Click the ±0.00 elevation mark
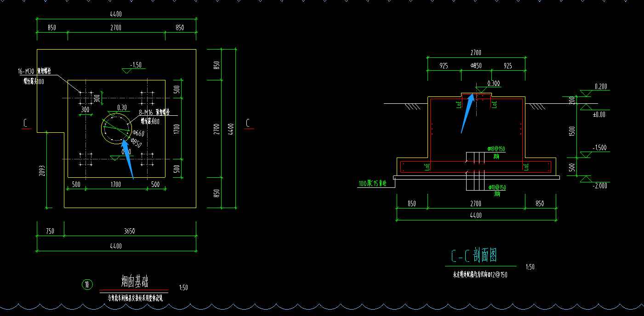 (599, 114)
